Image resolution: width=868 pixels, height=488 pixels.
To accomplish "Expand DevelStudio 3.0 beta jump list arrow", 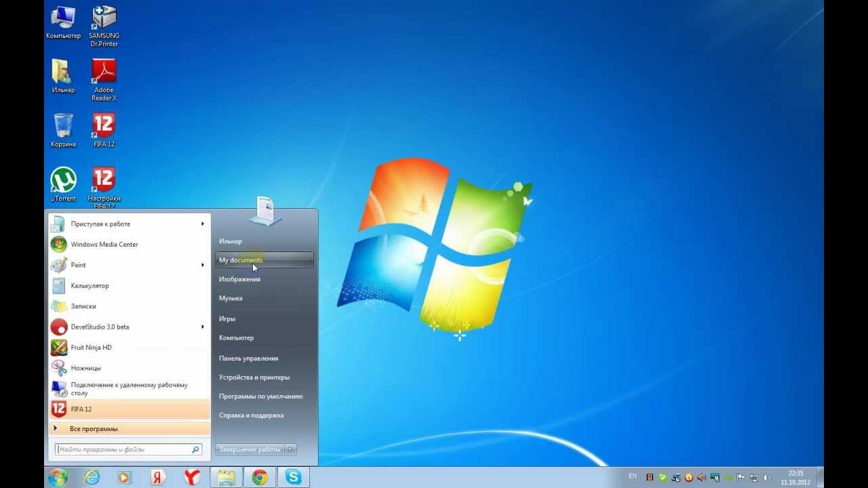I will [x=202, y=327].
